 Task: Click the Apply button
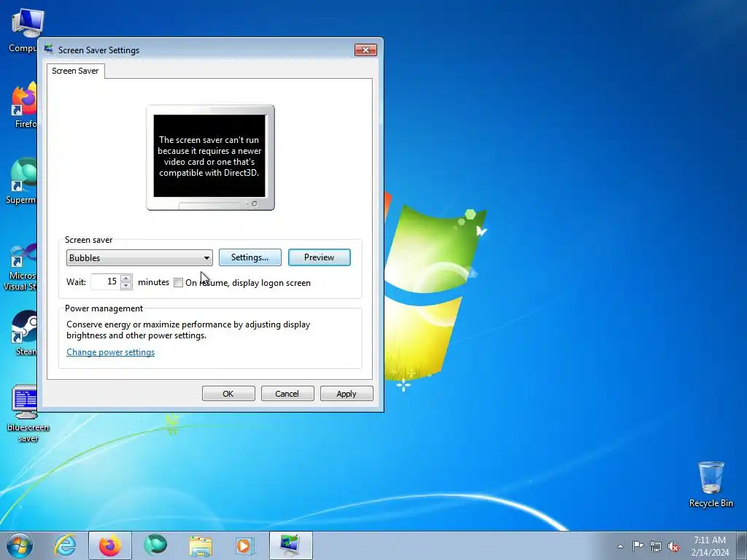pyautogui.click(x=347, y=393)
